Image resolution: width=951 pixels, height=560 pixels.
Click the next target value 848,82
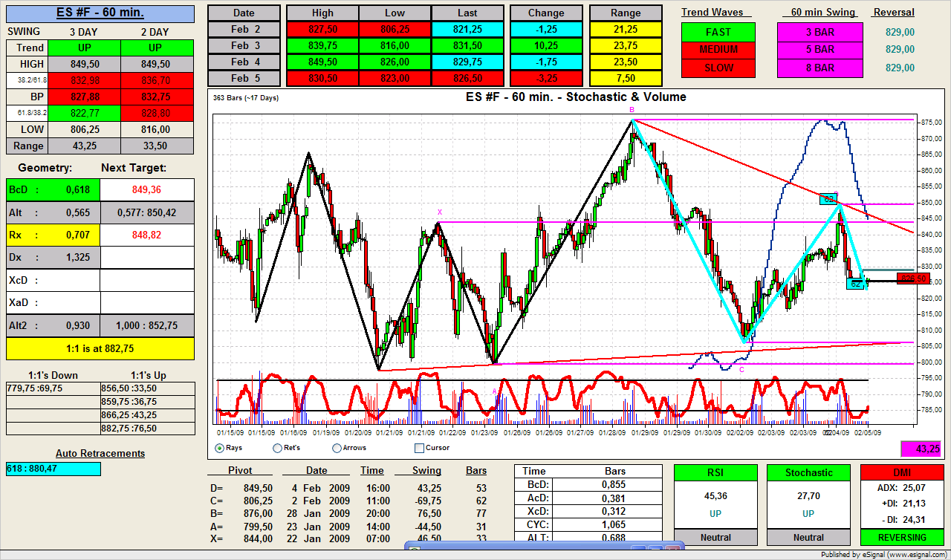point(147,235)
